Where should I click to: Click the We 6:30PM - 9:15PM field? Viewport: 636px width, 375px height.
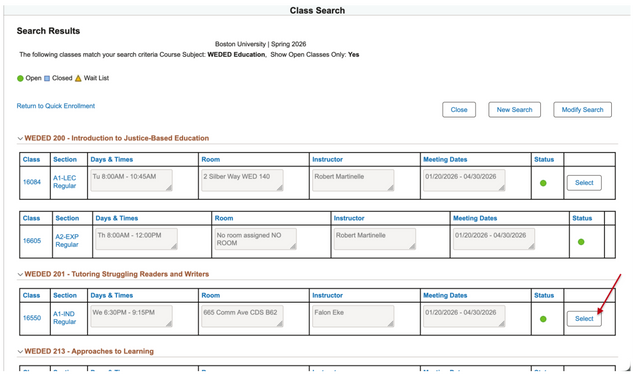131,316
